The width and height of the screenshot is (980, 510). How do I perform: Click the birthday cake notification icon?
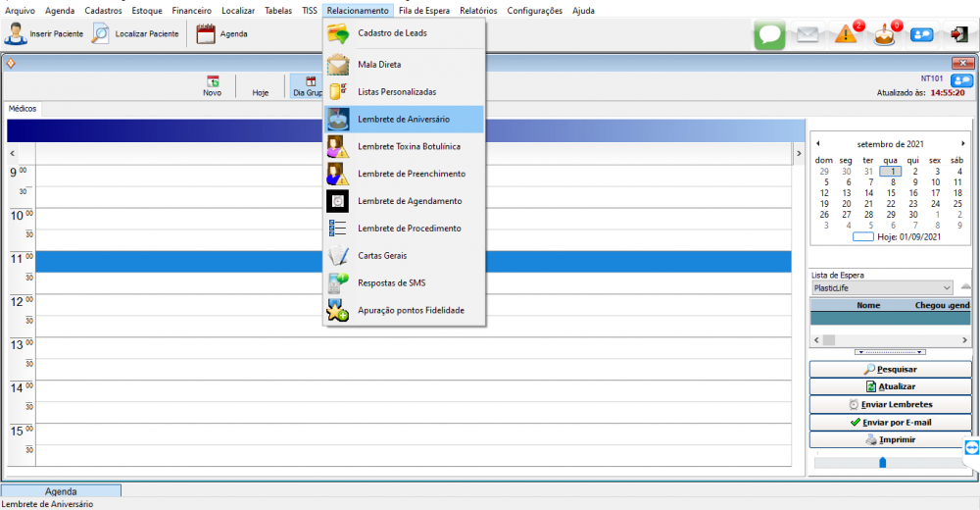[x=885, y=34]
